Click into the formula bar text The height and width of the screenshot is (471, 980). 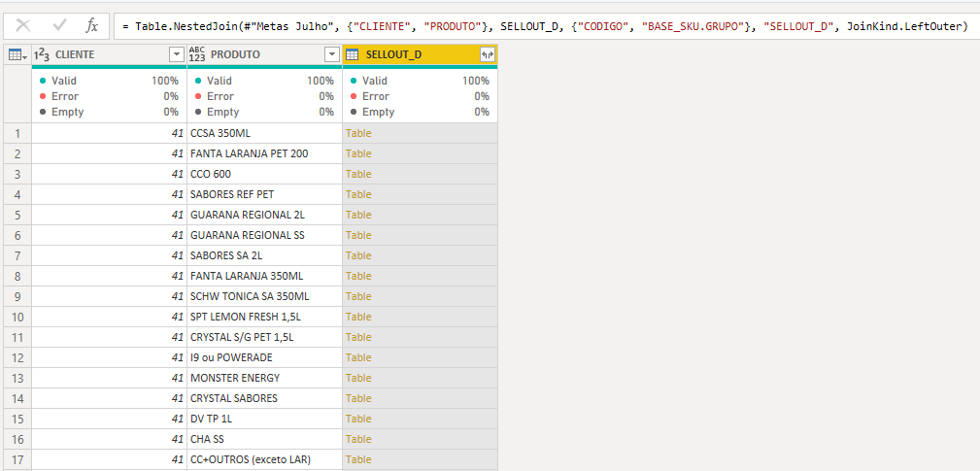pos(546,26)
